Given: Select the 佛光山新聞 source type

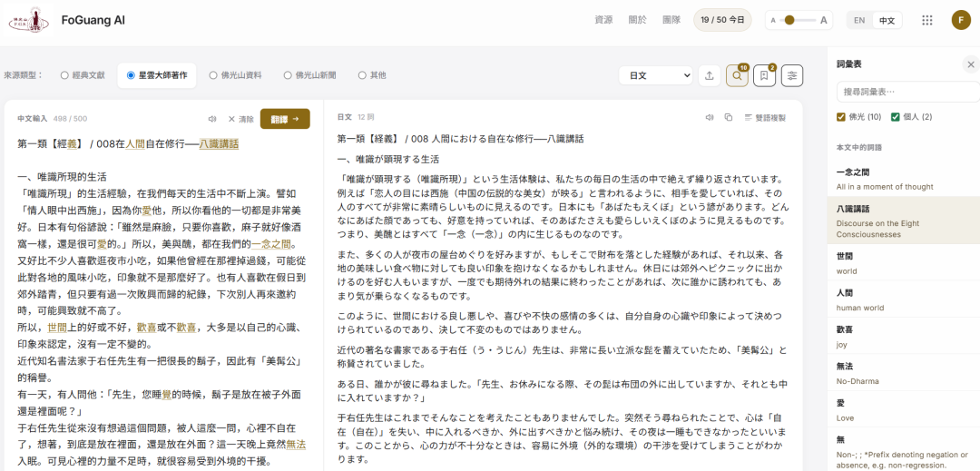Looking at the screenshot, I should [x=310, y=75].
